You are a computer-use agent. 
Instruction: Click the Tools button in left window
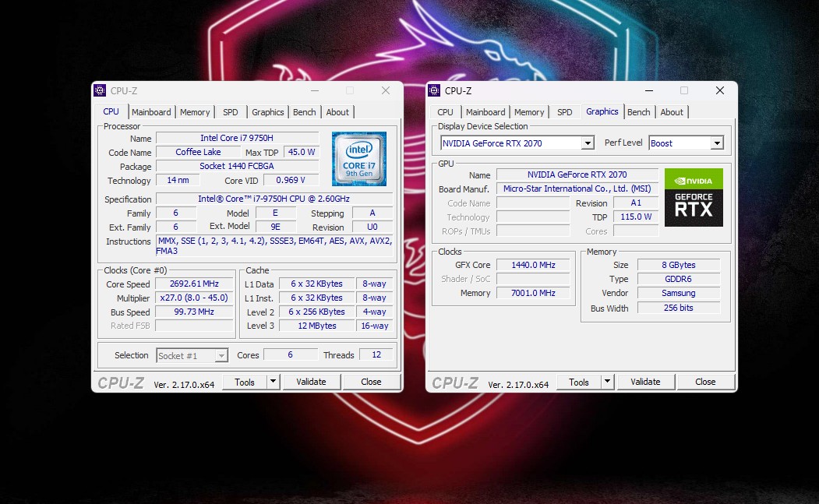(x=244, y=382)
